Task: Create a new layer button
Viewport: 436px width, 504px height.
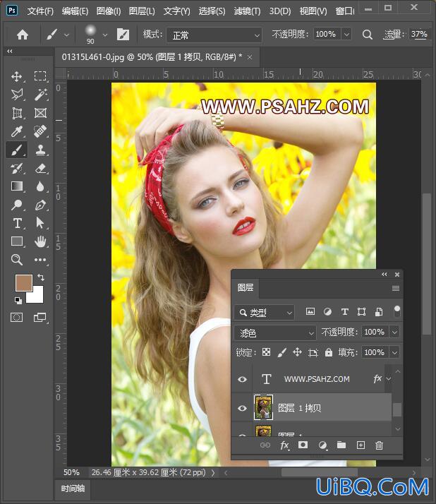Action: (x=361, y=445)
